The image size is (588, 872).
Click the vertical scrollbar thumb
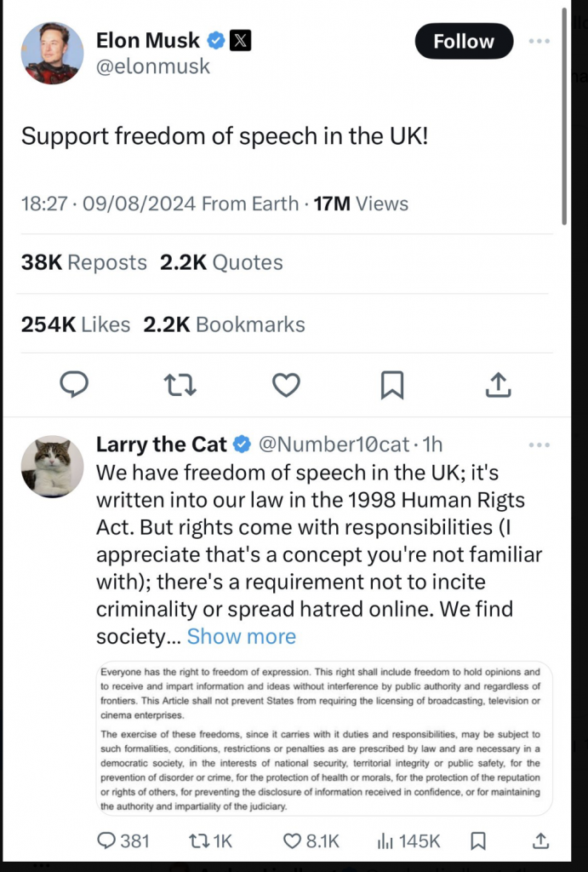[x=565, y=115]
